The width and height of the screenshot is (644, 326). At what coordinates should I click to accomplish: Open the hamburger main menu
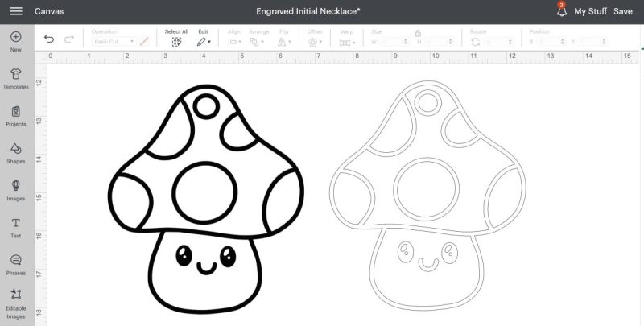16,11
